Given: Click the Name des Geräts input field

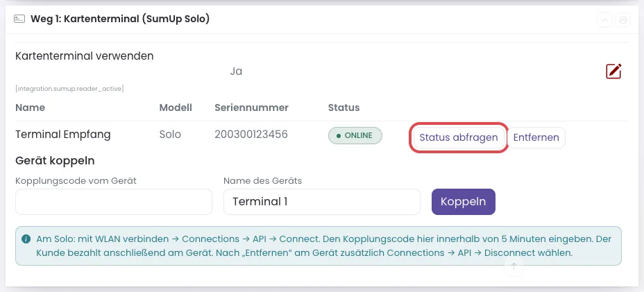Looking at the screenshot, I should 321,202.
